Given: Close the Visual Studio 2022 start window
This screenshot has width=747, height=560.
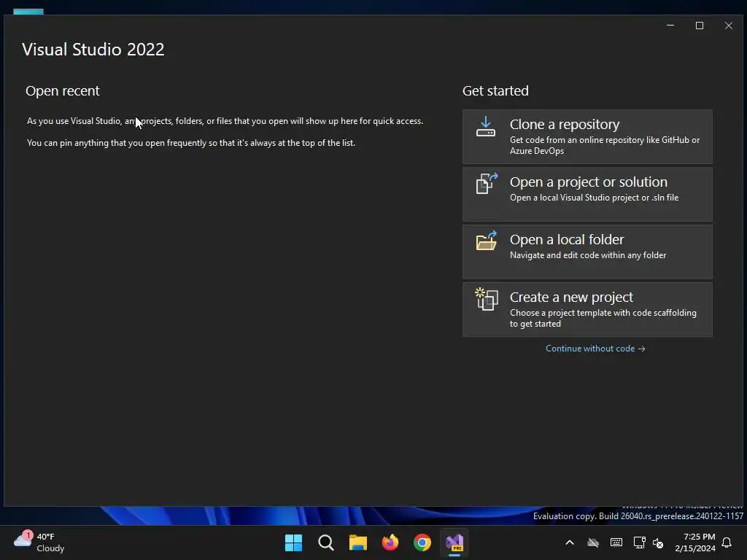Looking at the screenshot, I should 729,26.
